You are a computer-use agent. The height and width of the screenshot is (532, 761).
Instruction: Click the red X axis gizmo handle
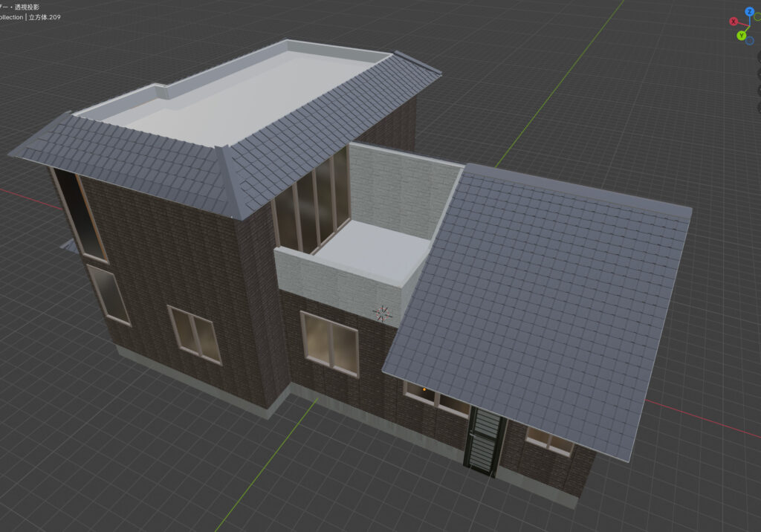coord(734,22)
